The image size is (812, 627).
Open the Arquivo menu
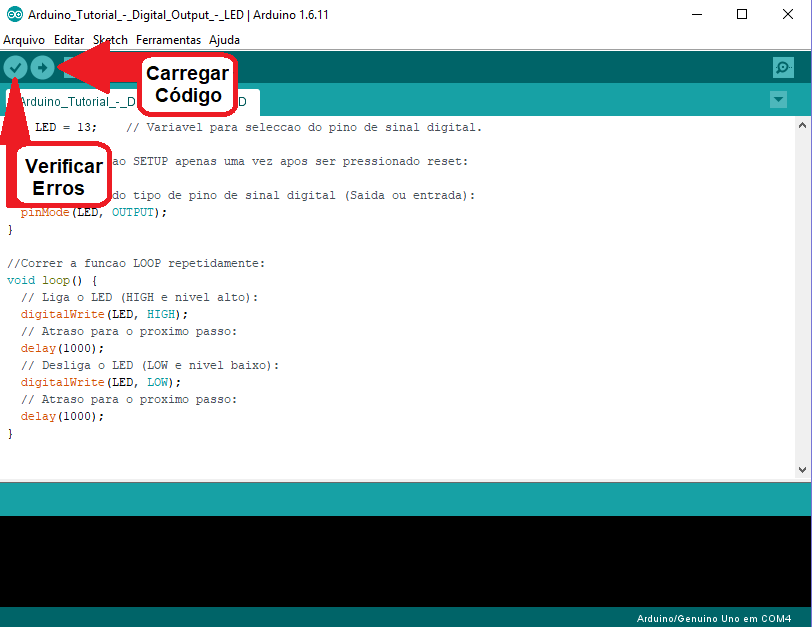coord(24,40)
